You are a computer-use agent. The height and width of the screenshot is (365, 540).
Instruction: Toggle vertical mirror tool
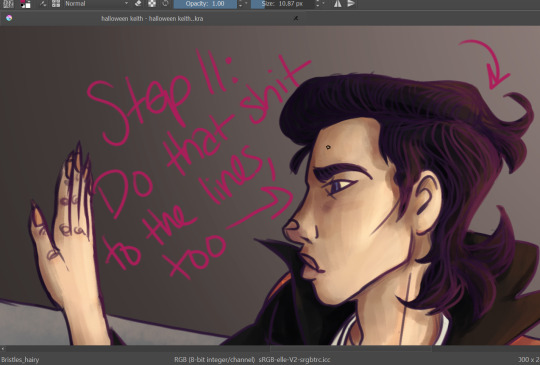(x=351, y=4)
